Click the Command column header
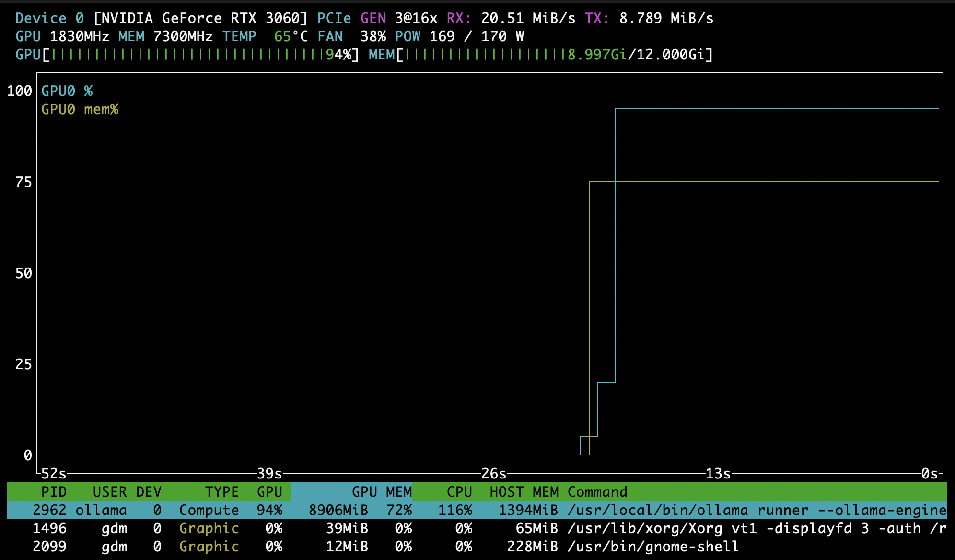Screen dimensions: 955x560 click(597, 492)
